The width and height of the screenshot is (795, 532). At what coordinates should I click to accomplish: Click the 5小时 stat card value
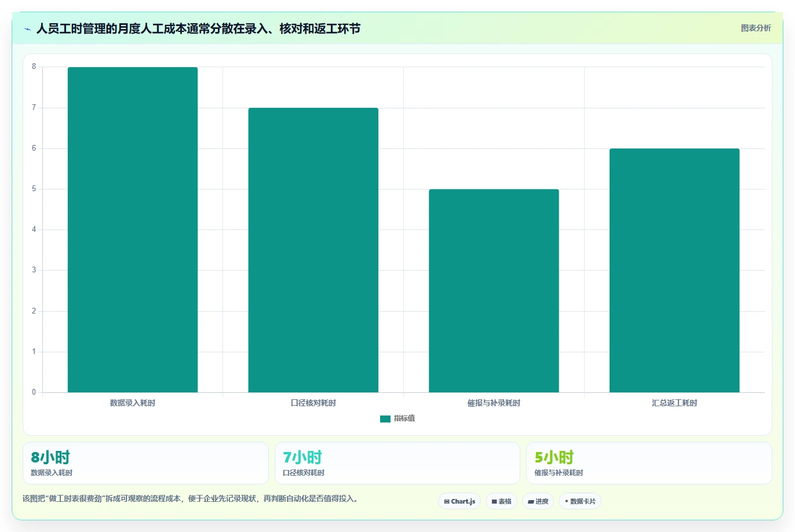coord(554,457)
